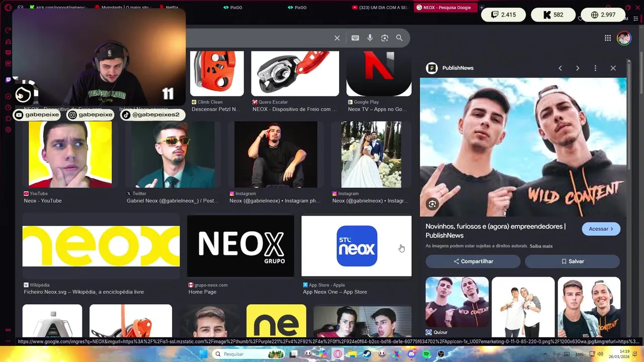Open the Neox YouTube yellow thumbnail
Image resolution: width=644 pixels, height=362 pixels.
pos(70,154)
